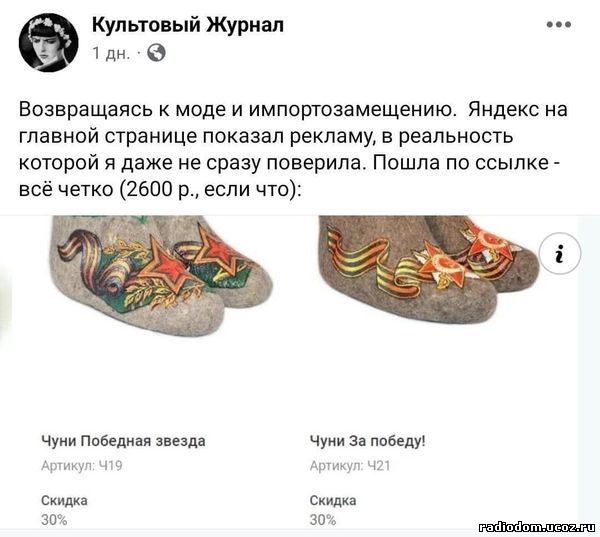600x537 pixels.
Task: Click the radiodom.ucoz.ru watermark
Action: (x=537, y=527)
